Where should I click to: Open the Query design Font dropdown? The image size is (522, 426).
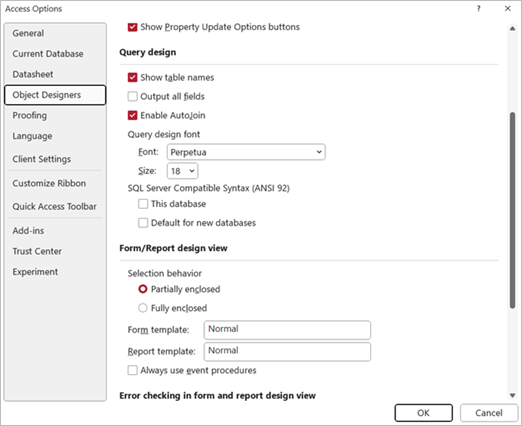click(246, 152)
